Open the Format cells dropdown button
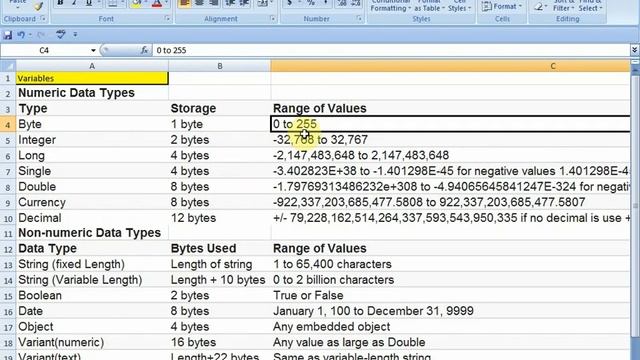This screenshot has height=360, width=640. (502, 7)
